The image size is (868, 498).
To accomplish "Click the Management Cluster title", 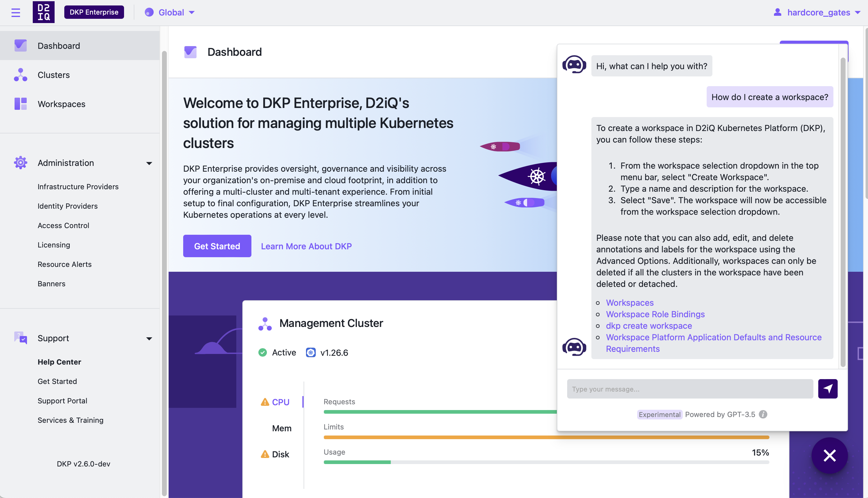I will [331, 323].
